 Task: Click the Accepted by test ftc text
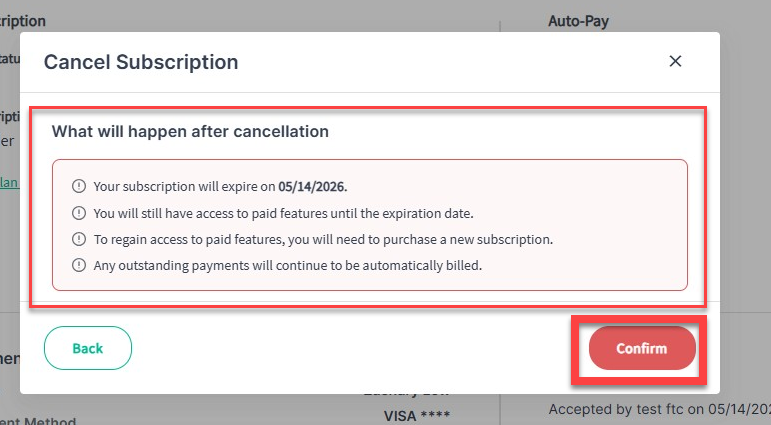[x=659, y=409]
